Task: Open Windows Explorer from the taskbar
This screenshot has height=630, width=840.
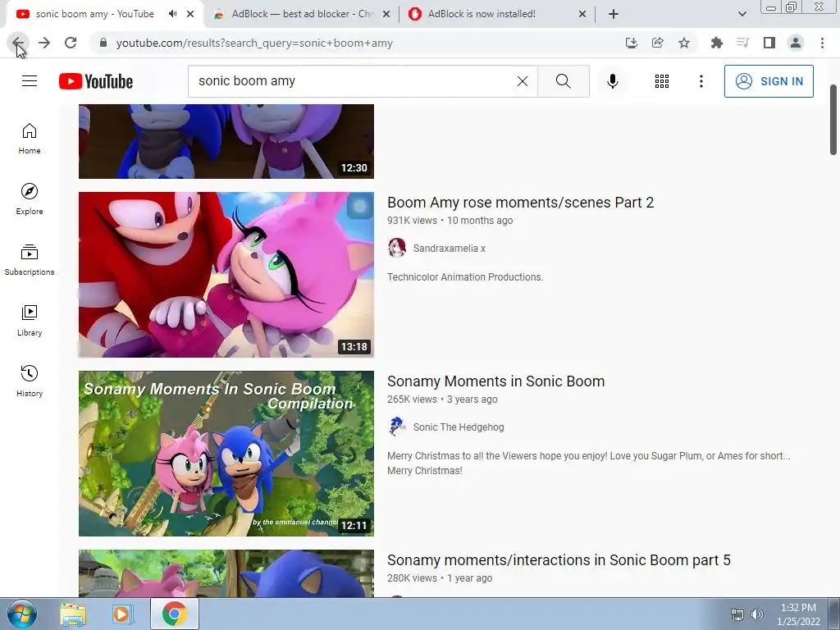Action: [x=73, y=614]
